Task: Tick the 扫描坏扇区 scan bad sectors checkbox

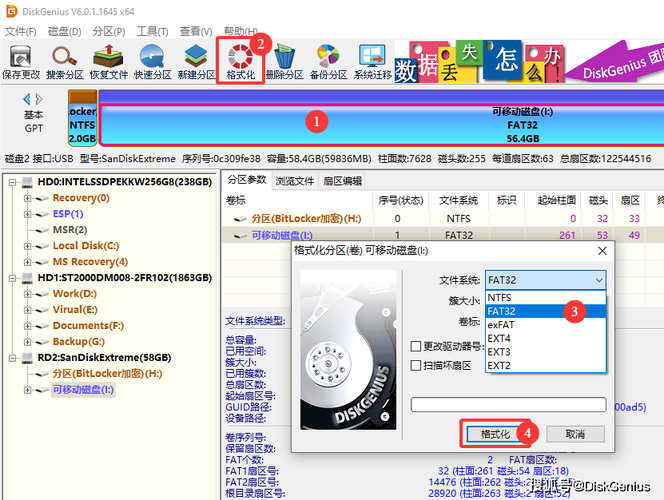Action: click(x=417, y=366)
